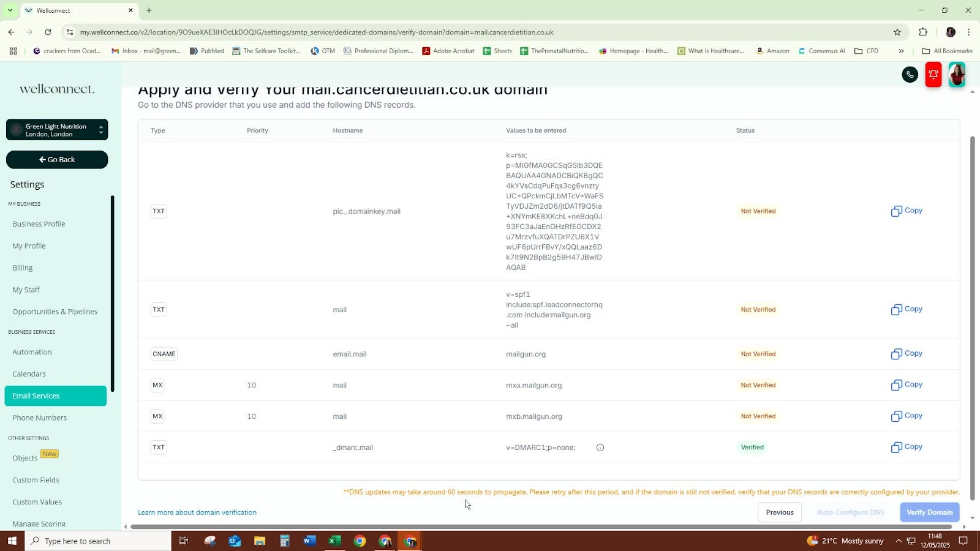Switch the Green Light Nutrition location

(57, 130)
